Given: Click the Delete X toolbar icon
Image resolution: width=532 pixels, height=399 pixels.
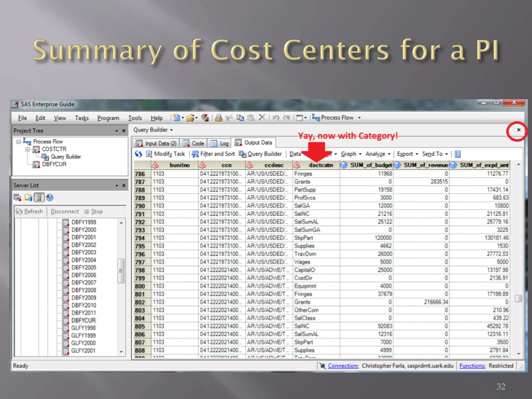Looking at the screenshot, I should coord(262,118).
